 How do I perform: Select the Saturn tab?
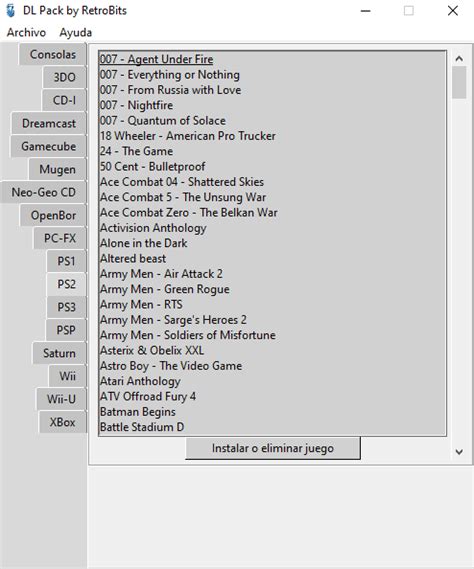[59, 353]
